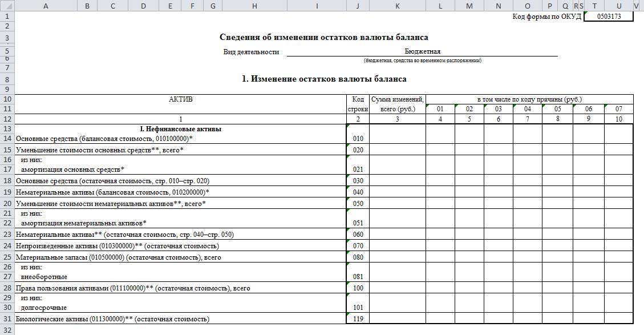Select the 'I. Нефинансовые активы' section heading
Screen dimensions: 644x335
pyautogui.click(x=180, y=129)
